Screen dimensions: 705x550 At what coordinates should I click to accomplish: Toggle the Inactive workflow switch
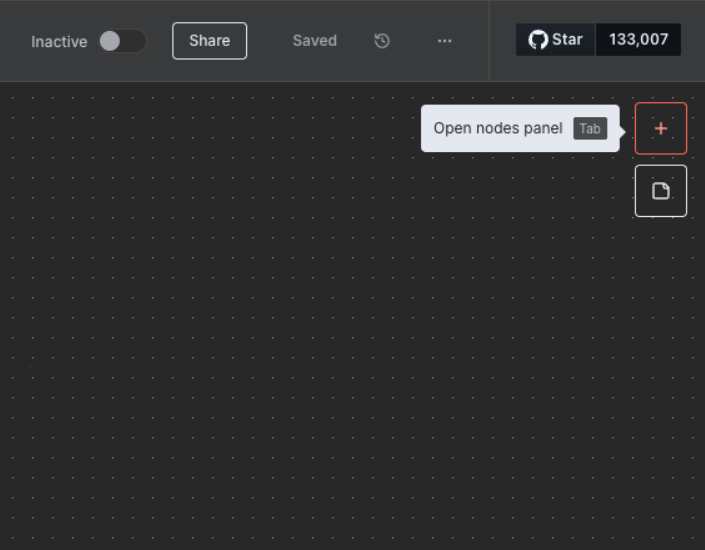click(122, 41)
